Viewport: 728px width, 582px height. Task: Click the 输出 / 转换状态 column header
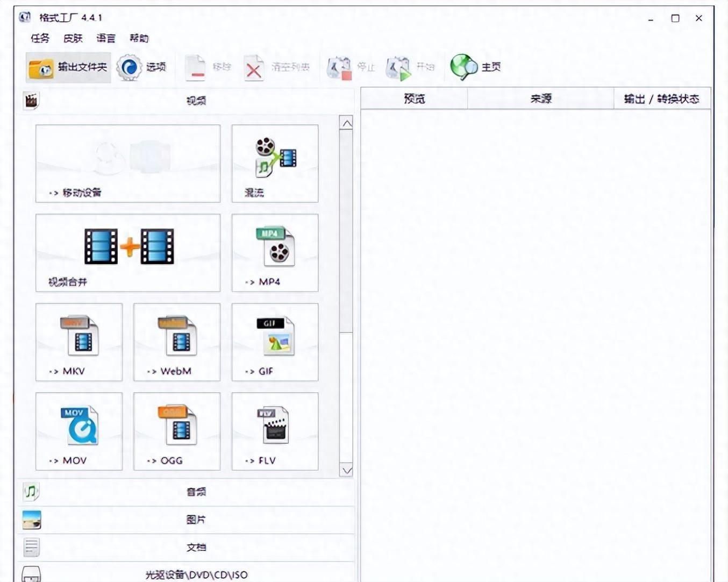click(662, 98)
